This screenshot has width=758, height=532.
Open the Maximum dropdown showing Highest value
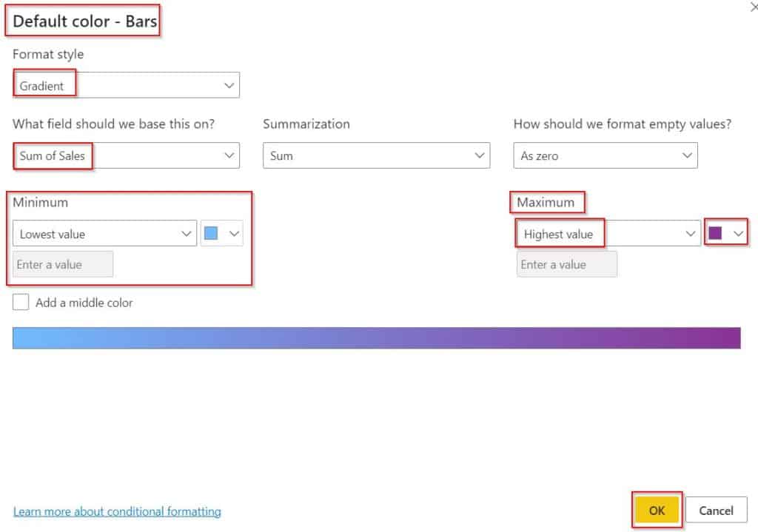click(608, 233)
